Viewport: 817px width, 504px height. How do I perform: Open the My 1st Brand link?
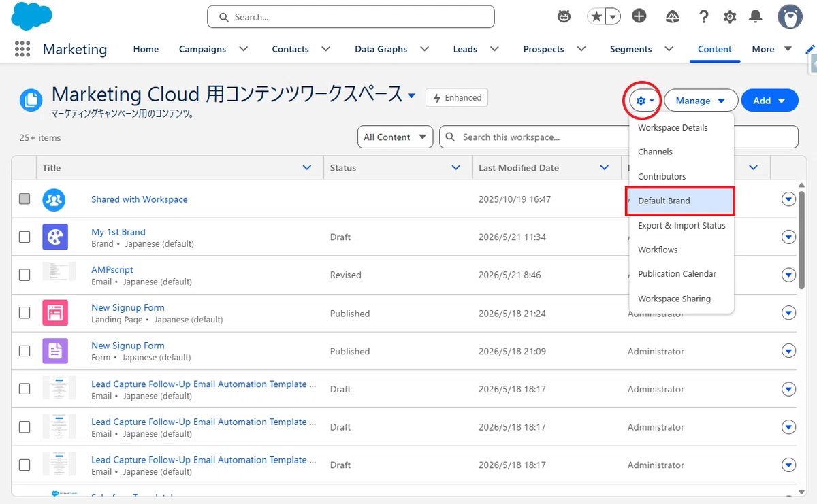tap(118, 232)
